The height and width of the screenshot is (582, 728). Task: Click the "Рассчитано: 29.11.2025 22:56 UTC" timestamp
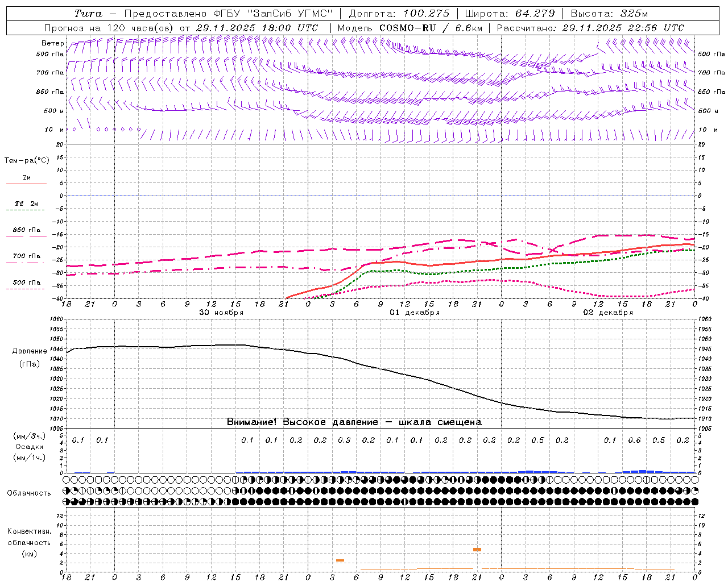tap(590, 28)
